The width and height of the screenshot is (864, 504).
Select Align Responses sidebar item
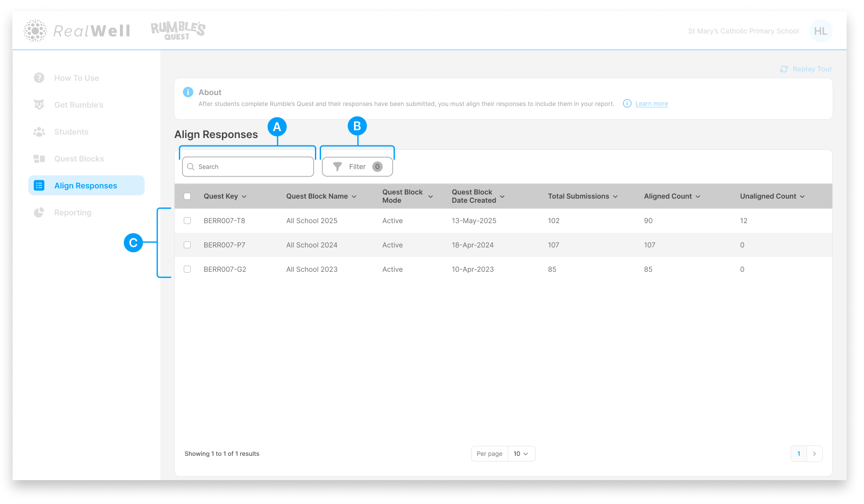86,185
